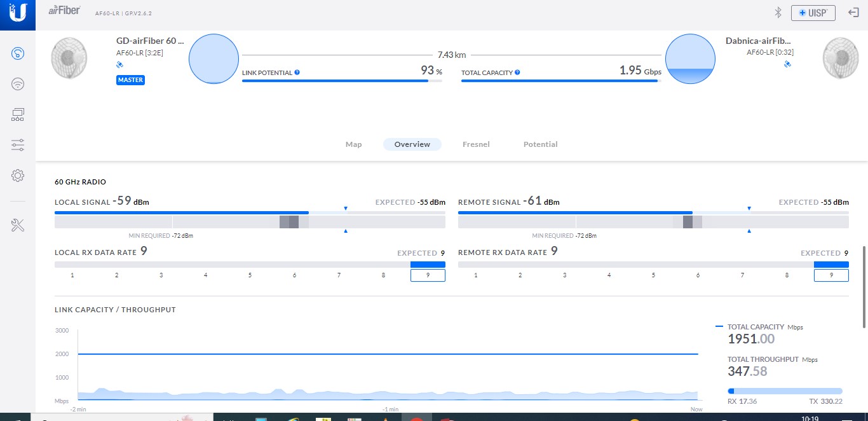Select the Overview tab
This screenshot has height=421, width=868.
412,144
